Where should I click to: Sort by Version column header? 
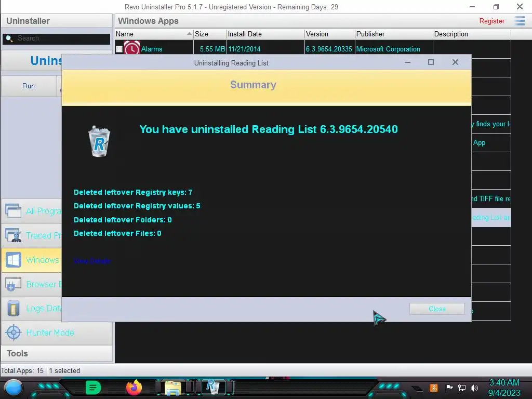click(x=329, y=34)
